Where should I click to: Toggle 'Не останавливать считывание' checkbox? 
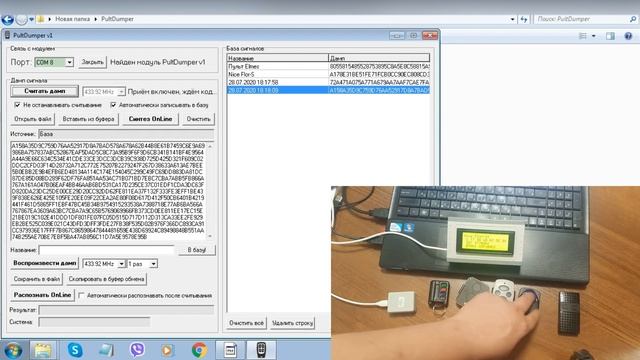click(17, 105)
